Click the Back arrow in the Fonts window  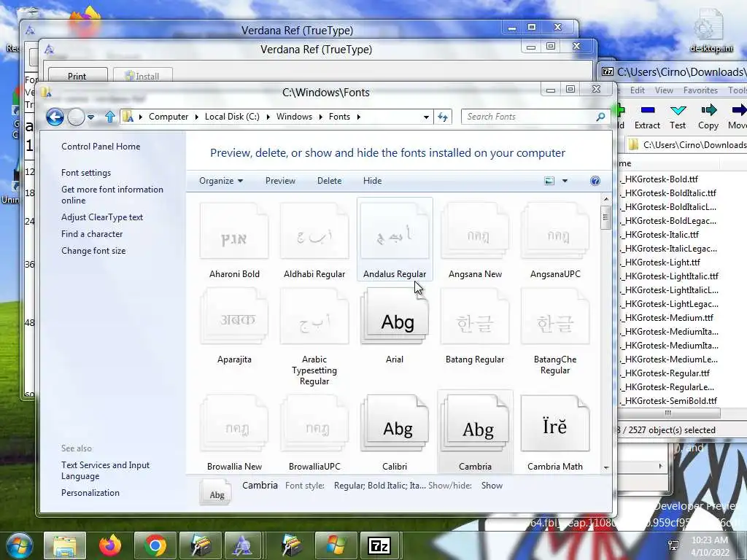tap(55, 117)
